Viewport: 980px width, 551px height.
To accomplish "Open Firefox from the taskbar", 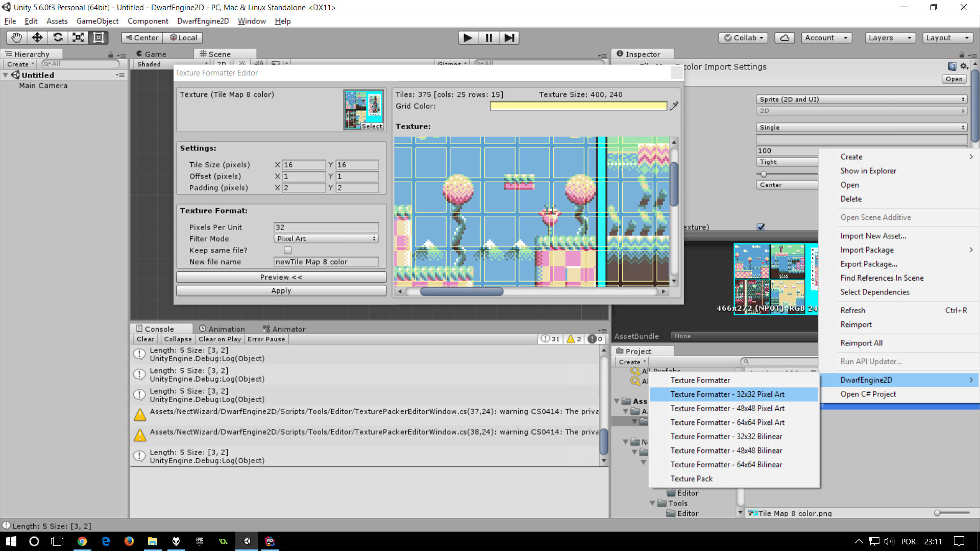I will (129, 541).
